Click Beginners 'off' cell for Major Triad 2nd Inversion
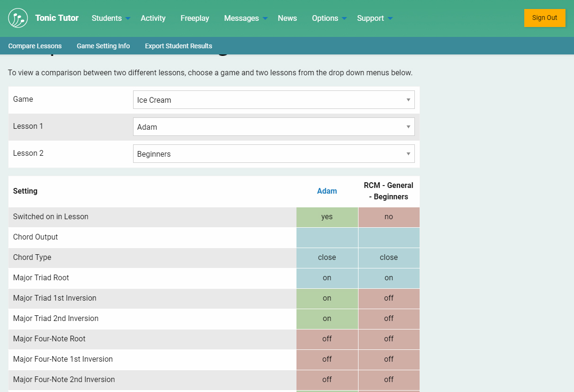 (x=388, y=319)
